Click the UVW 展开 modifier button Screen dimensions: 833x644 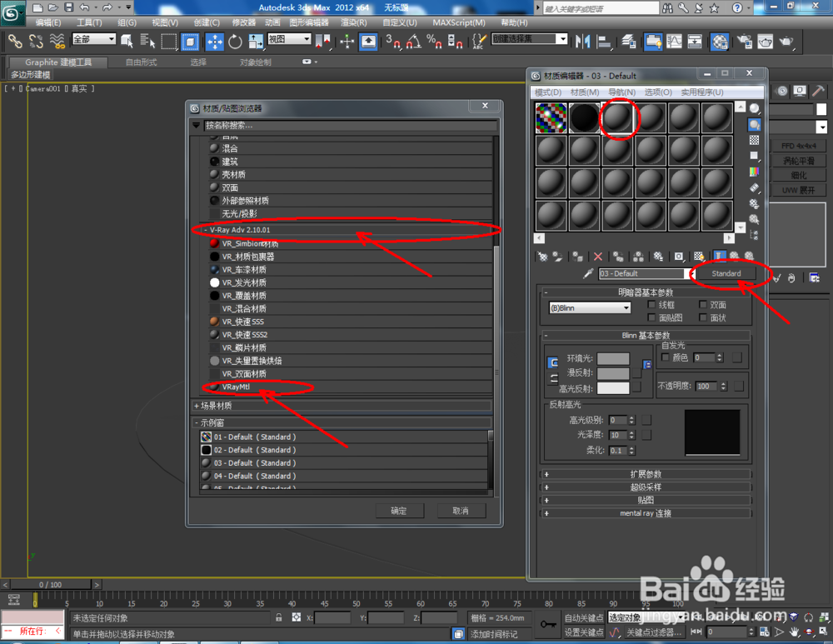pyautogui.click(x=799, y=190)
